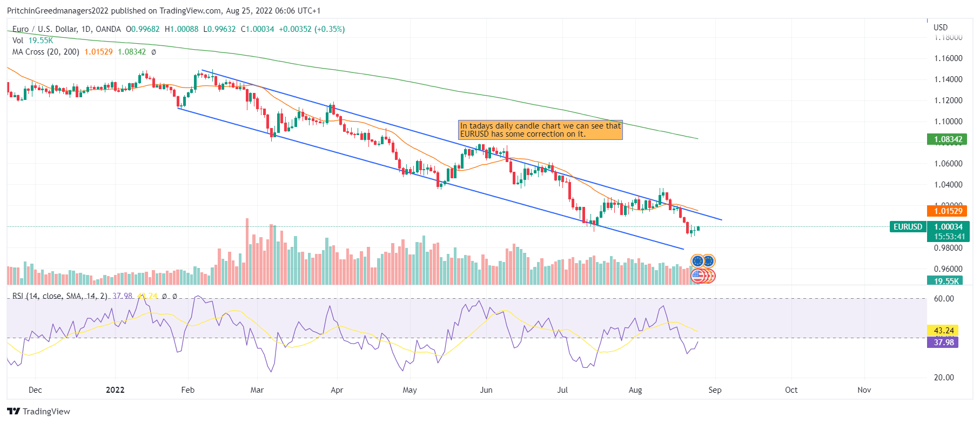Image resolution: width=980 pixels, height=423 pixels.
Task: Open the leftmost EU flag economic event icon
Action: pos(698,261)
